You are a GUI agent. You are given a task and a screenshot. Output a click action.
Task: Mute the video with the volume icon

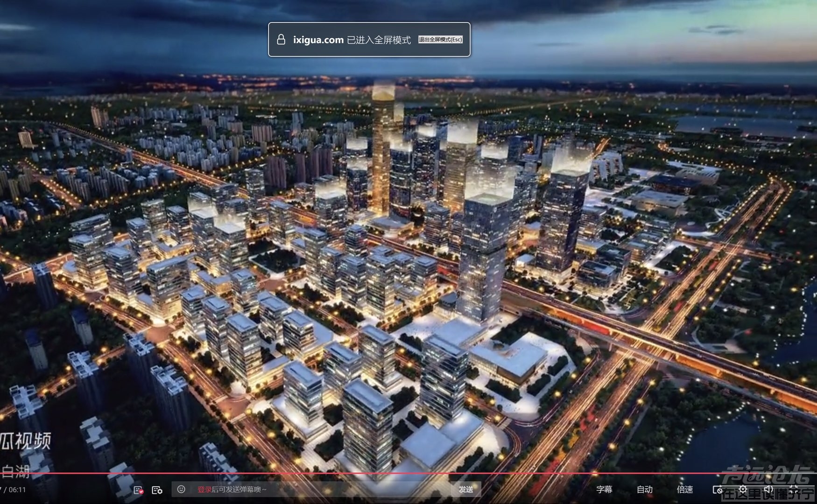768,490
